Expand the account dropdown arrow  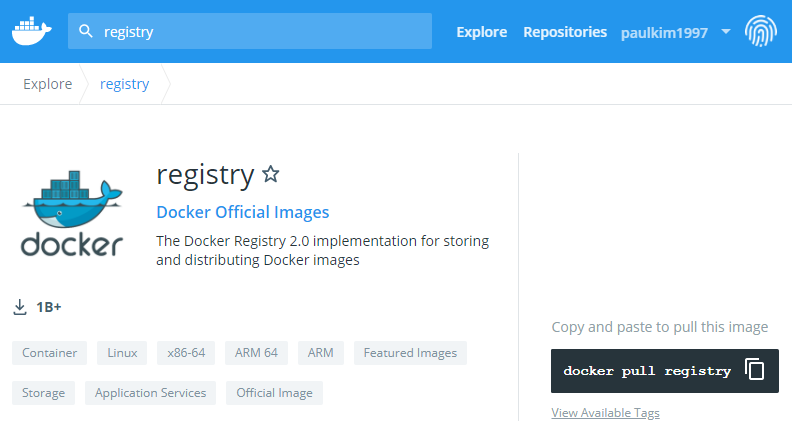point(726,31)
